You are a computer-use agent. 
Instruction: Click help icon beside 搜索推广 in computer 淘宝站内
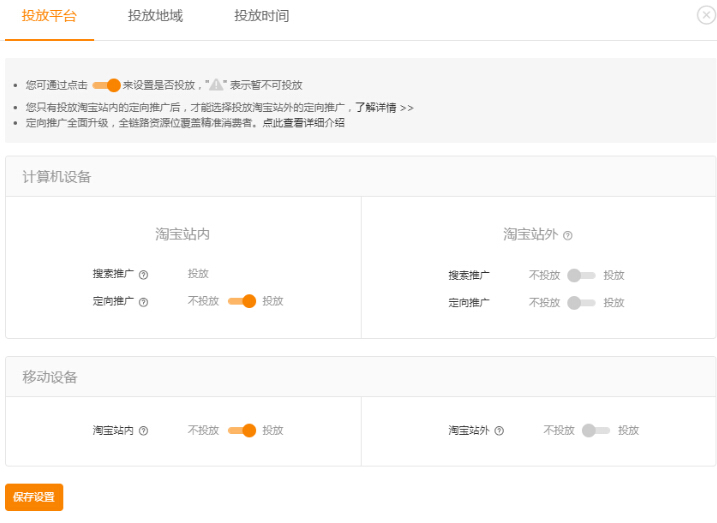143,275
